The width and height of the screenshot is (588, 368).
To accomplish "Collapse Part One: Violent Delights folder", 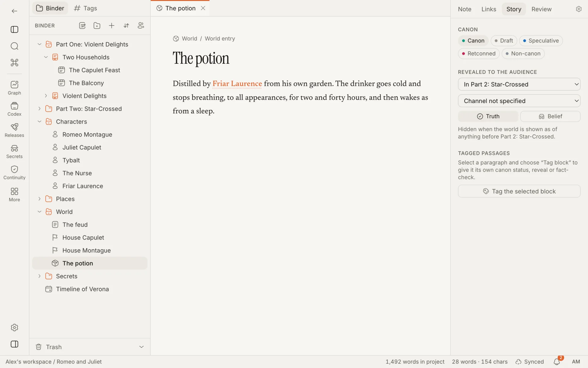I will (x=40, y=44).
